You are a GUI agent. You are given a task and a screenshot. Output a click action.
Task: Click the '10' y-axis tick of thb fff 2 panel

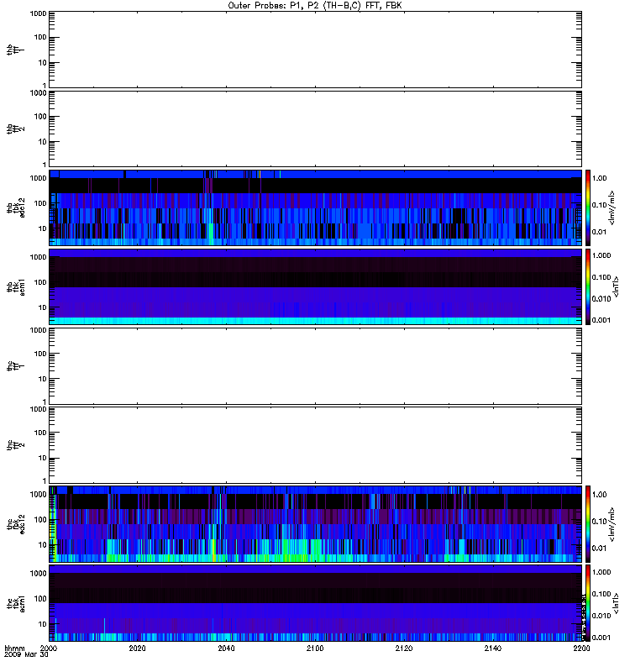pyautogui.click(x=43, y=142)
